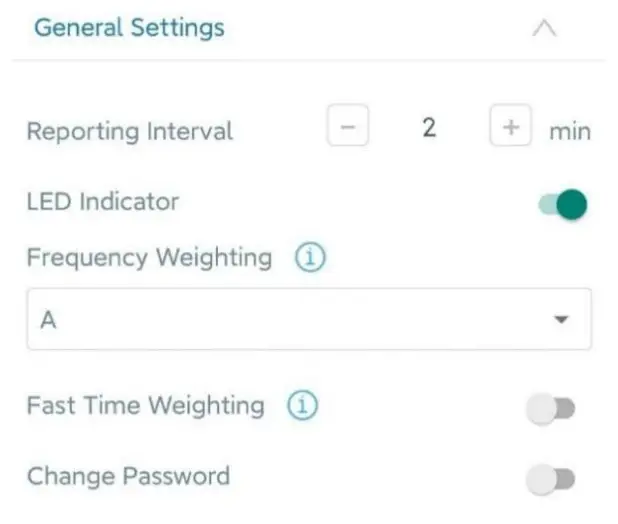This screenshot has height=524, width=618.
Task: Click the Frequency Weighting label text
Action: 149,258
